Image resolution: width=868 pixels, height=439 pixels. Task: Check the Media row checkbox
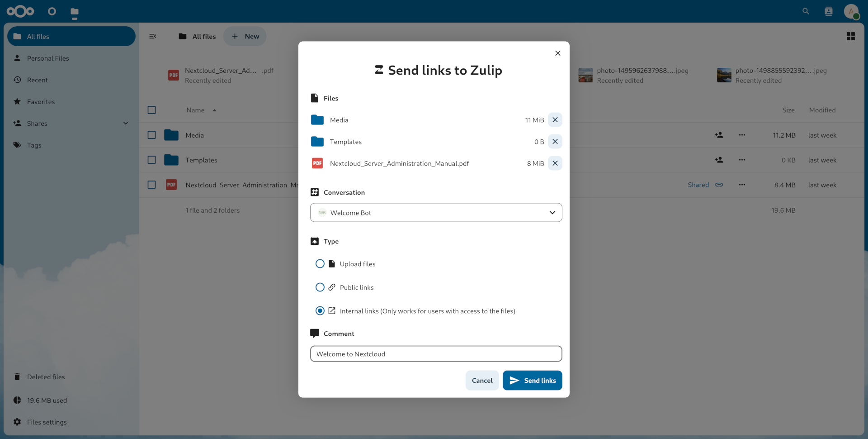(152, 135)
